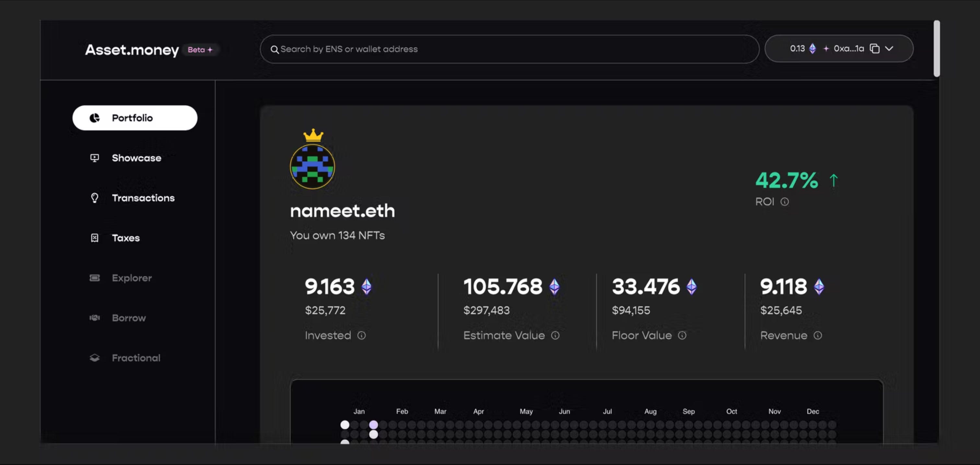Open the Fractional sidebar item
The width and height of the screenshot is (980, 465).
pyautogui.click(x=135, y=358)
